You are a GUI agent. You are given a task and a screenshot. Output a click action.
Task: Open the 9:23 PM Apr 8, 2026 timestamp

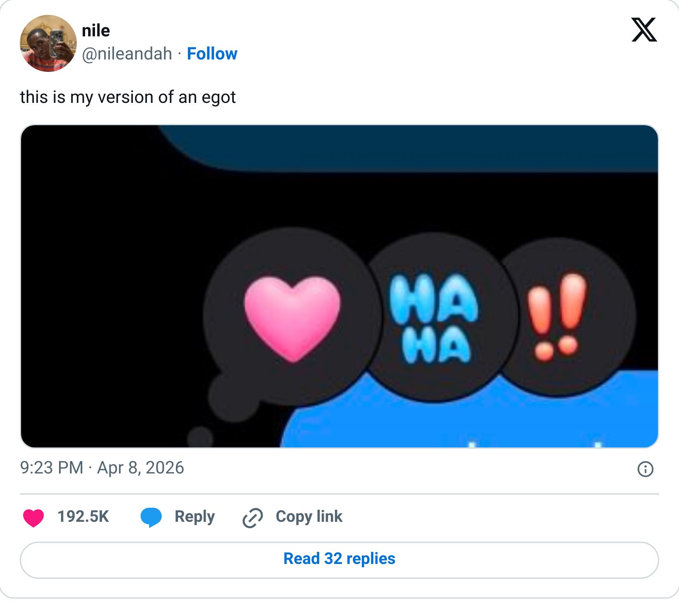coord(102,468)
